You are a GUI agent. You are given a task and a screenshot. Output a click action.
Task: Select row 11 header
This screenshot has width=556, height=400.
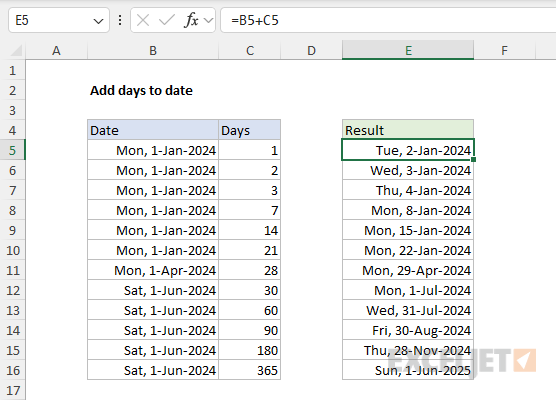[x=12, y=270]
